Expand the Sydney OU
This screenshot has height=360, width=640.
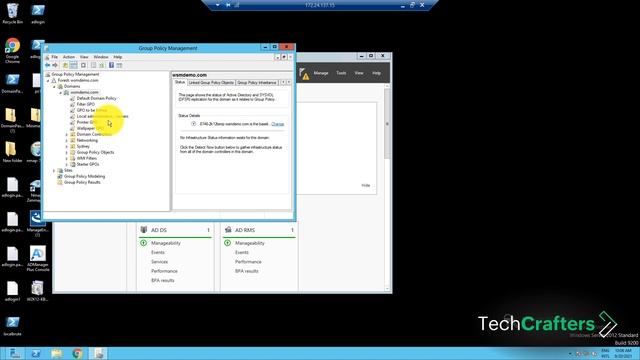coord(67,146)
